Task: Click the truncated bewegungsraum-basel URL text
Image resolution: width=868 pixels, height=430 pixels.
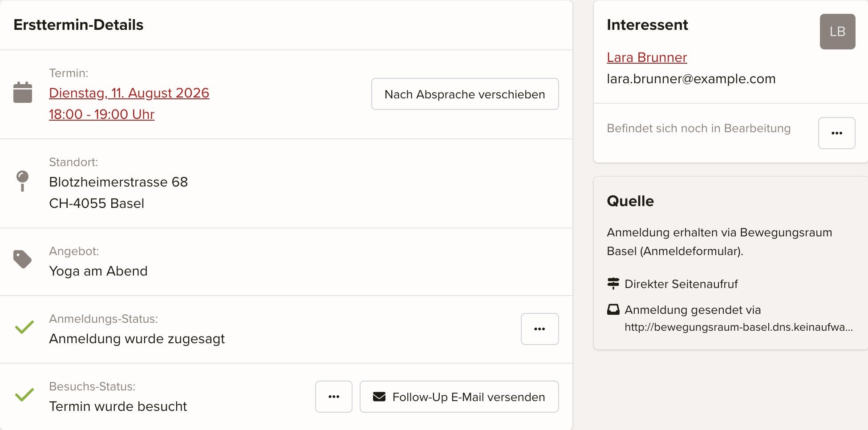Action: (x=739, y=327)
